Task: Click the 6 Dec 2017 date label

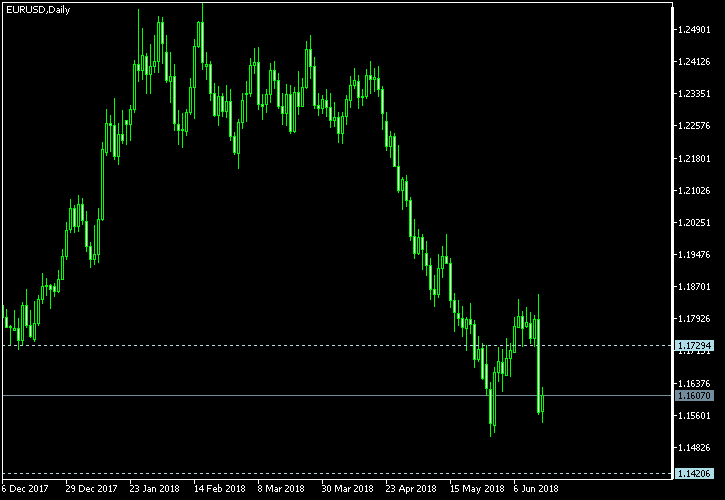Action: coord(25,489)
